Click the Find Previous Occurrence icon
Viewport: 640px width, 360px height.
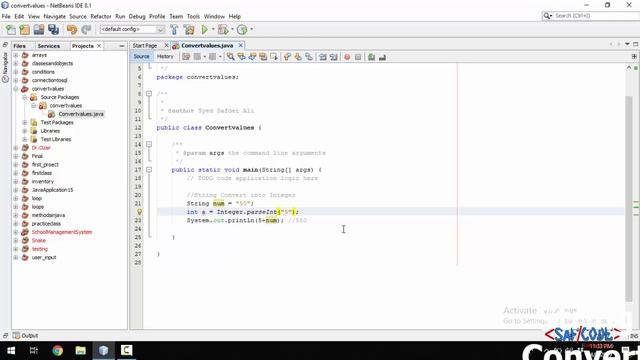(242, 57)
